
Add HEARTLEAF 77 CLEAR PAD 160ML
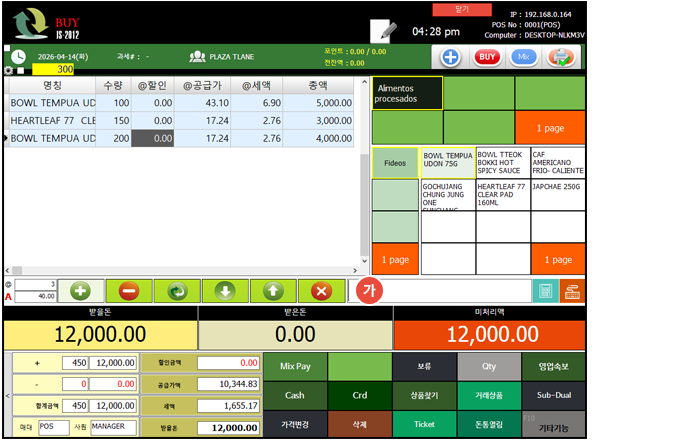tap(503, 195)
